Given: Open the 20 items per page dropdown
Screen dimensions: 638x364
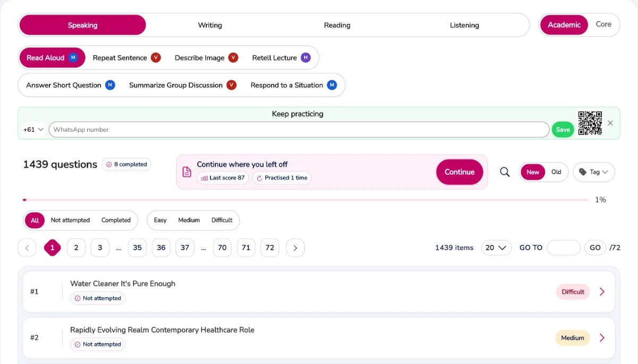Looking at the screenshot, I should coord(496,248).
